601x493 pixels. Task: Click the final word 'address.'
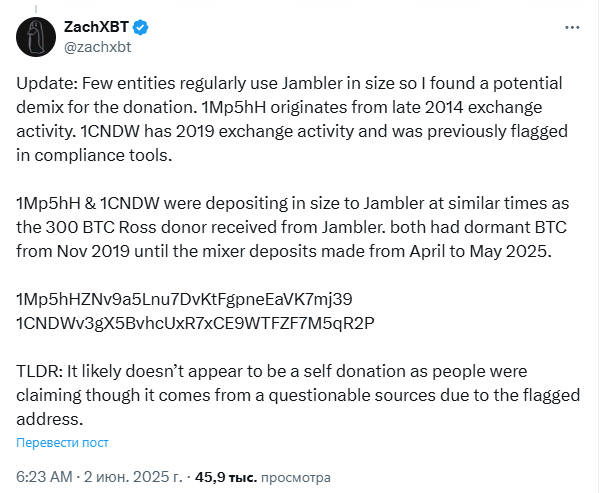pyautogui.click(x=50, y=419)
